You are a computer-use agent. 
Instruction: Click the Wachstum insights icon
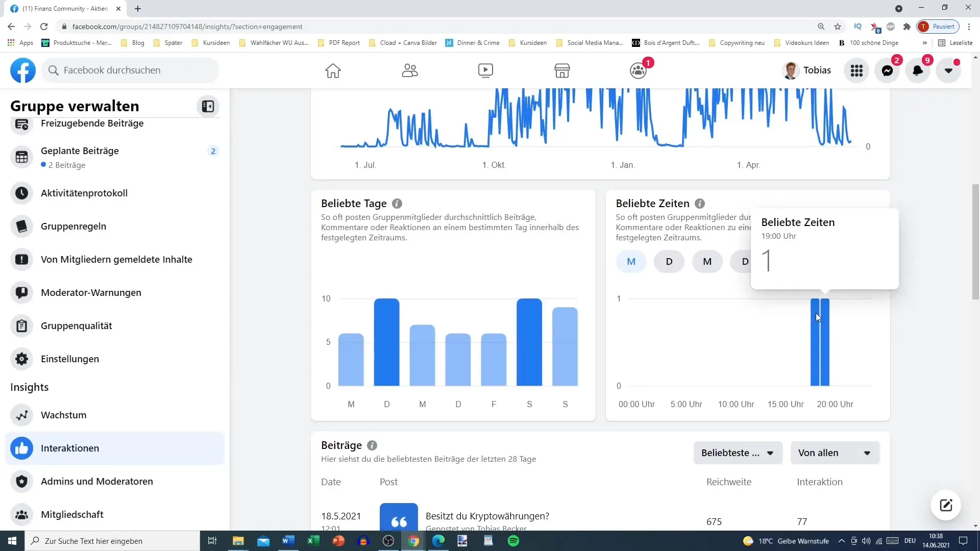click(22, 414)
